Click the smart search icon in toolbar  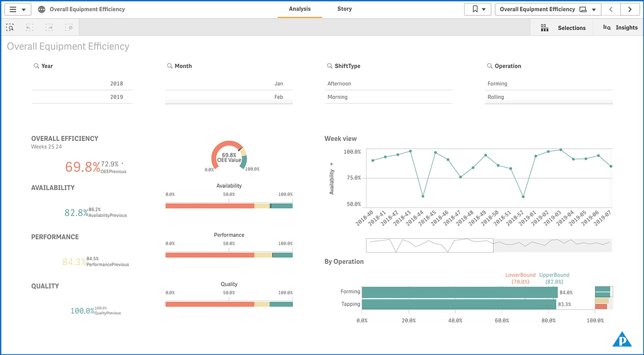tap(10, 28)
